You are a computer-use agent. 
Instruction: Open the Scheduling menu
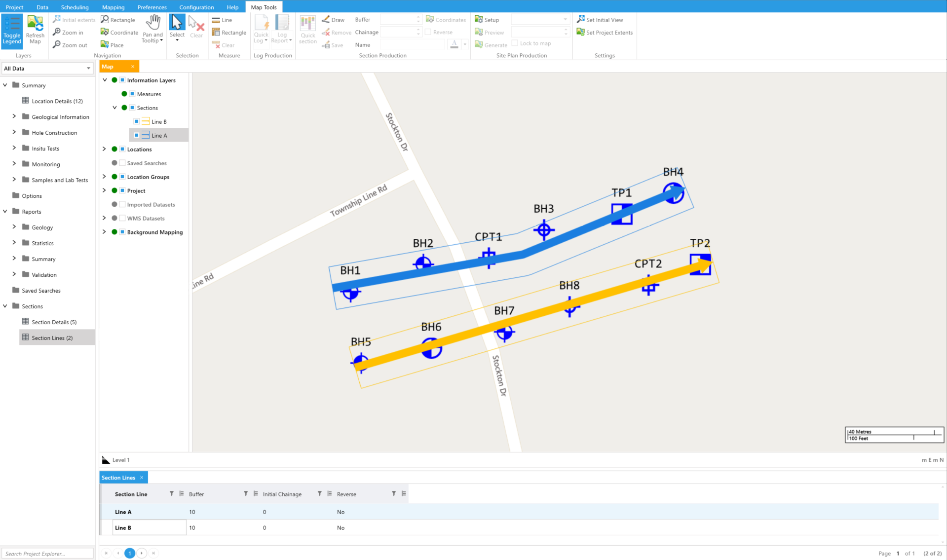[75, 7]
